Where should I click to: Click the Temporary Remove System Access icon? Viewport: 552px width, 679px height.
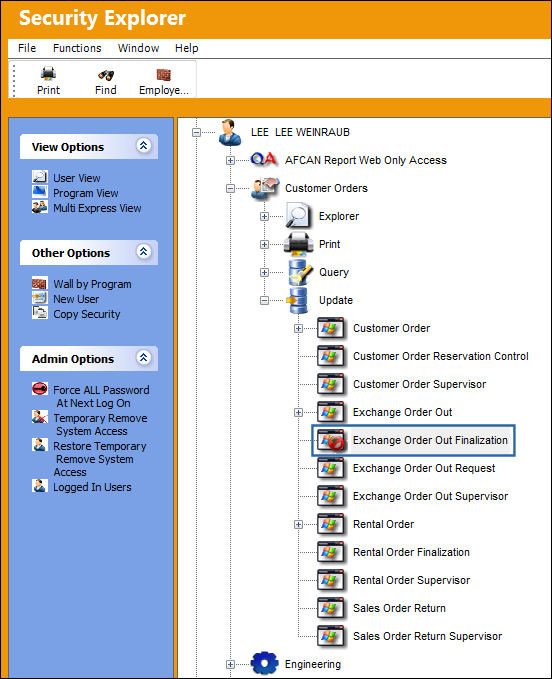pyautogui.click(x=40, y=417)
